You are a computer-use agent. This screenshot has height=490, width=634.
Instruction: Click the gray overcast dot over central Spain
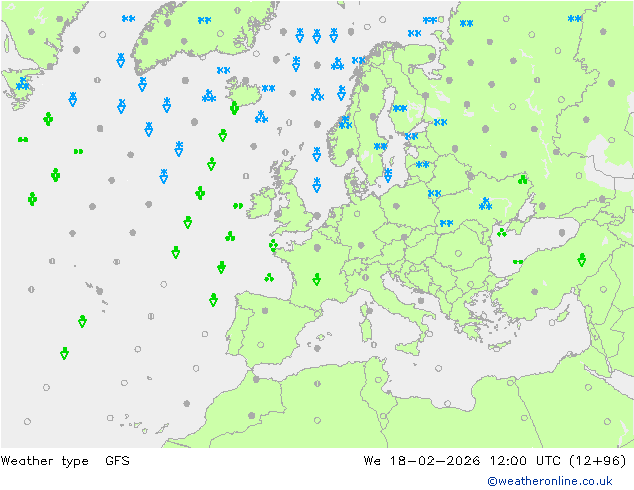point(265,310)
